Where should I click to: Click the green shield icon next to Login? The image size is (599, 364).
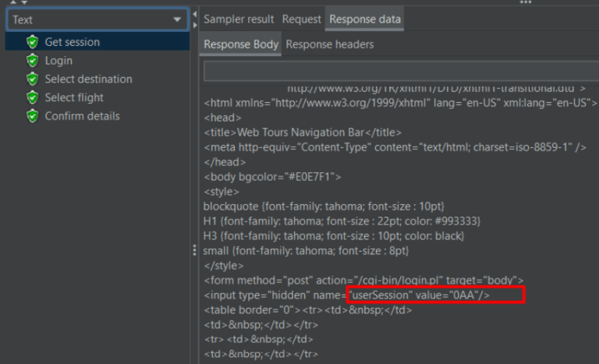click(x=32, y=61)
